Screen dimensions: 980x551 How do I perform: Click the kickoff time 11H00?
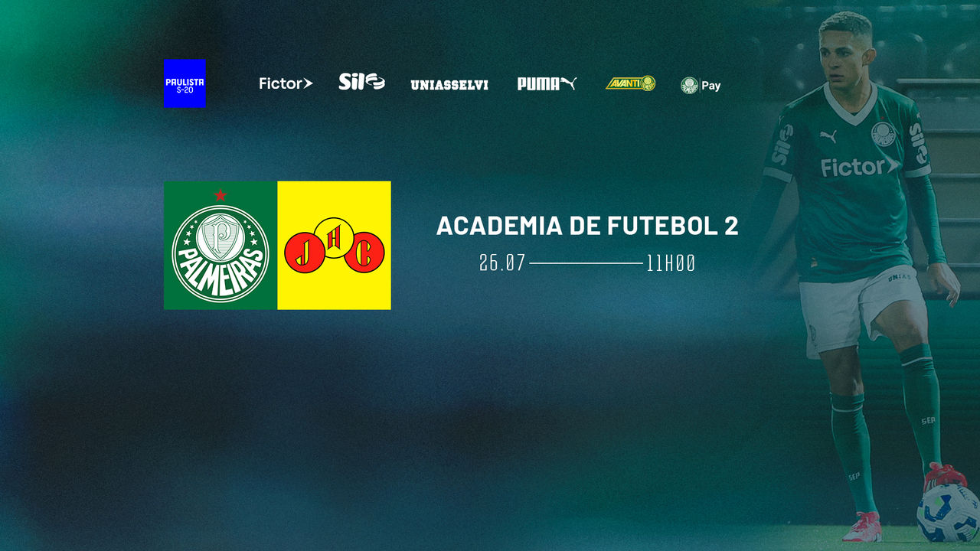click(671, 263)
